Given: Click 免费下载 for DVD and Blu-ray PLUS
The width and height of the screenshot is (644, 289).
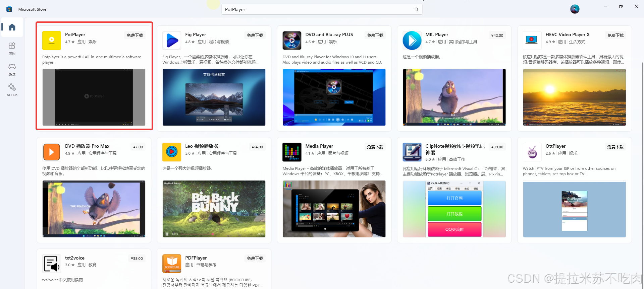Looking at the screenshot, I should point(375,35).
